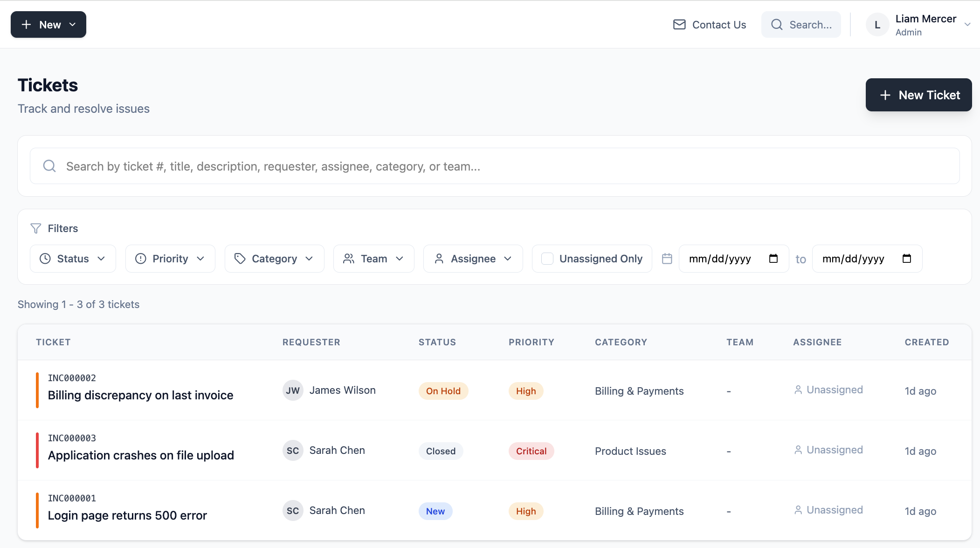
Task: Click the clock icon in the Status filter
Action: pyautogui.click(x=45, y=259)
